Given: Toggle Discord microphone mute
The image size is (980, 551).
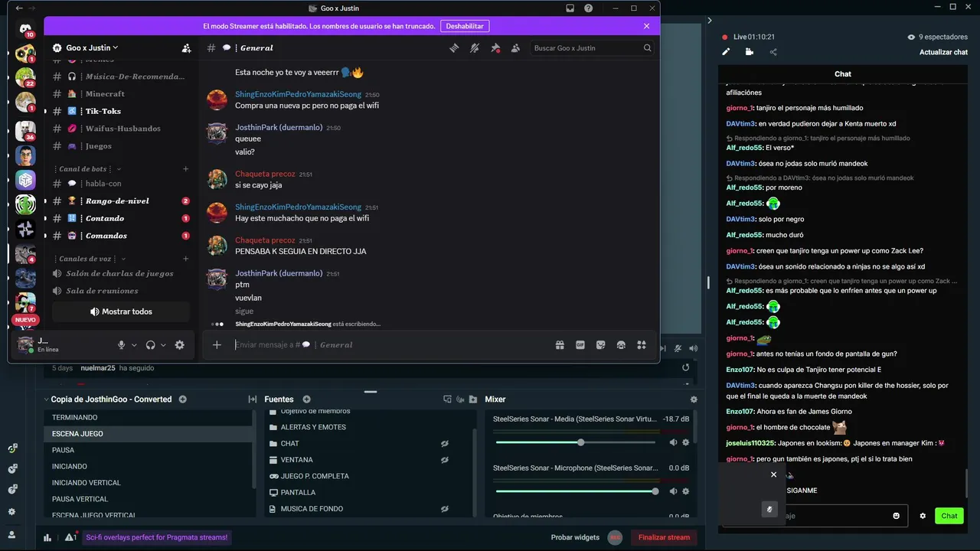Looking at the screenshot, I should [x=121, y=345].
